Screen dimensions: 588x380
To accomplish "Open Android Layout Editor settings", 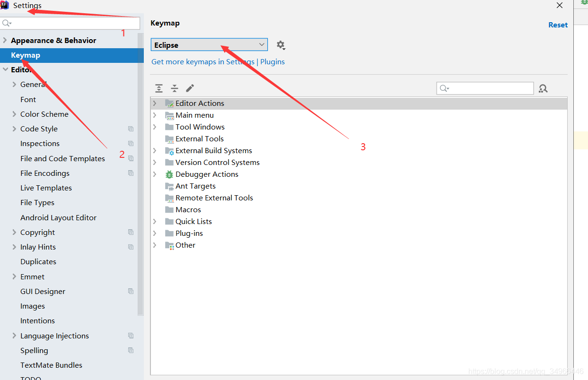I will tap(58, 218).
